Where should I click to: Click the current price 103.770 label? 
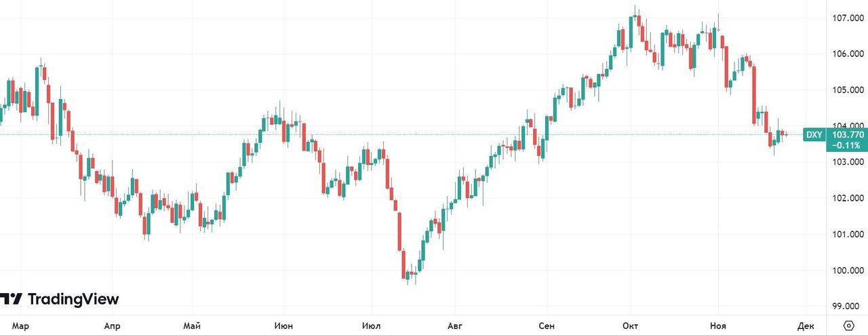coord(846,134)
